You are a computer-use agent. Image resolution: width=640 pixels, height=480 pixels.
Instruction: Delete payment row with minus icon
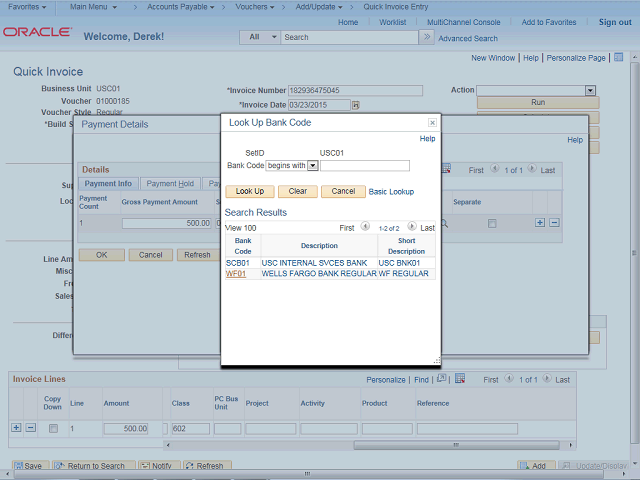[554, 223]
